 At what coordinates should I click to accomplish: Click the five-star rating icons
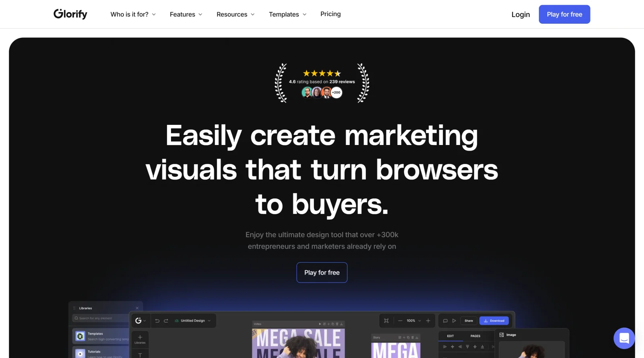pyautogui.click(x=322, y=73)
